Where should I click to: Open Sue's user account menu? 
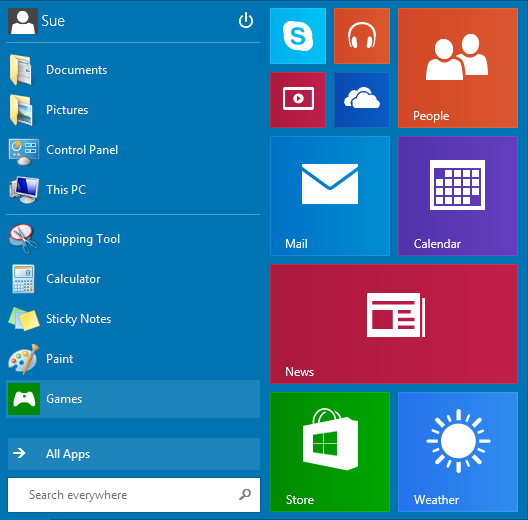[x=36, y=21]
